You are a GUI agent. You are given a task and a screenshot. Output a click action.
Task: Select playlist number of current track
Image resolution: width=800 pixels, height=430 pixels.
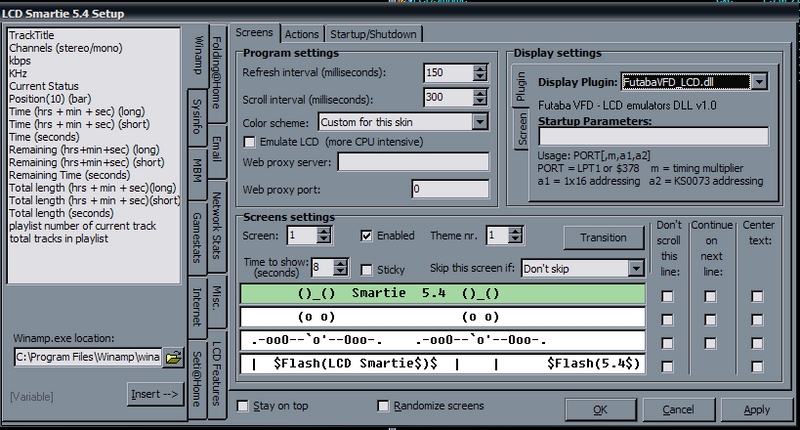point(83,226)
